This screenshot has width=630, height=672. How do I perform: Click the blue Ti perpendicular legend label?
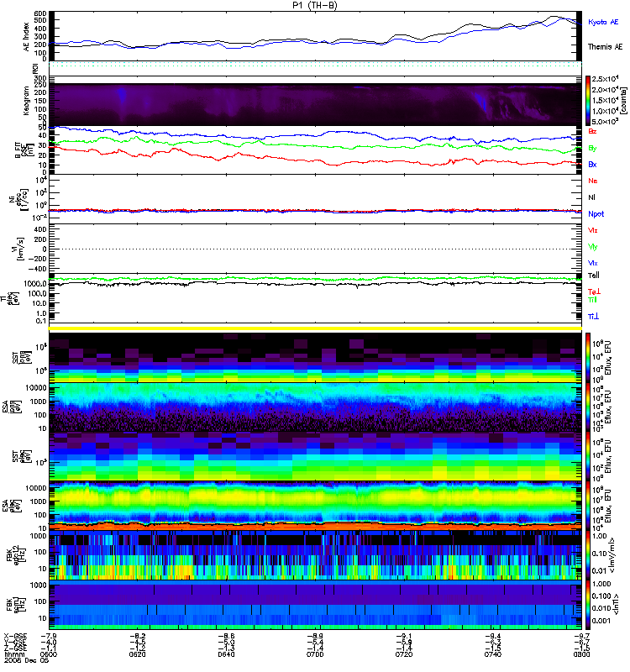(593, 317)
